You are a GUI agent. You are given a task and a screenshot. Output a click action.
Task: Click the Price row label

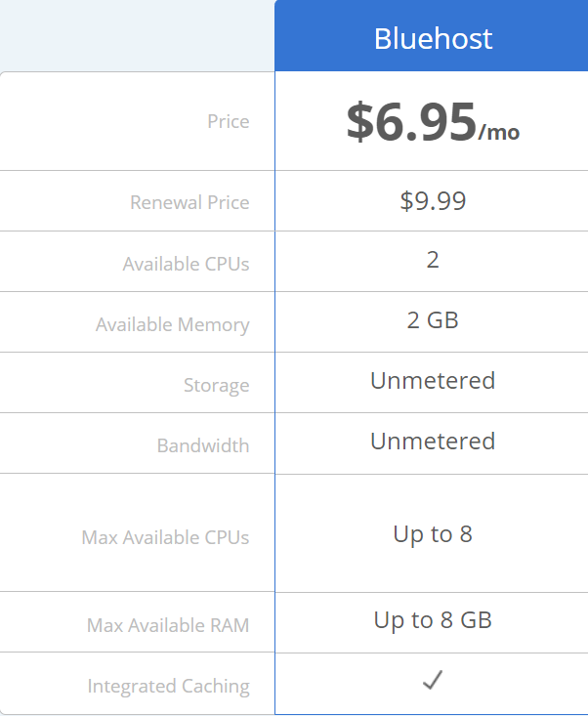tap(229, 121)
